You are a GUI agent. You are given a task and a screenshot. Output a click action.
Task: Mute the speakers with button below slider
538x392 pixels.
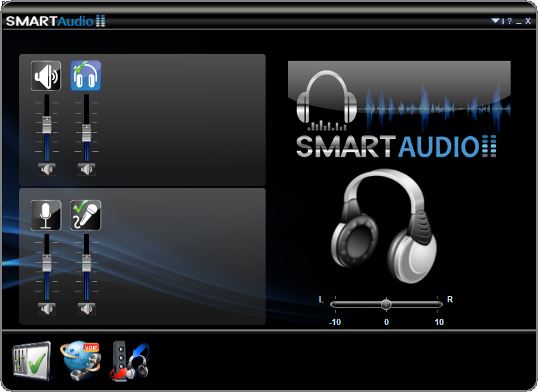47,170
